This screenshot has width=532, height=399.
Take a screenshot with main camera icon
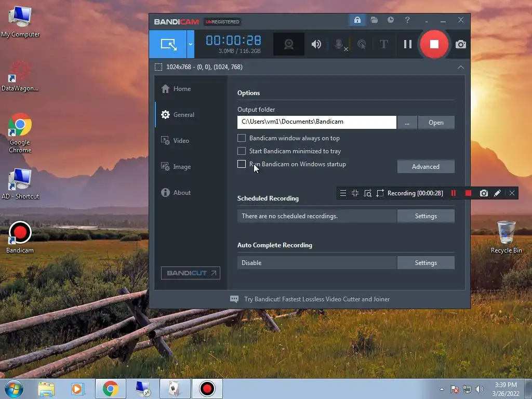pyautogui.click(x=460, y=45)
